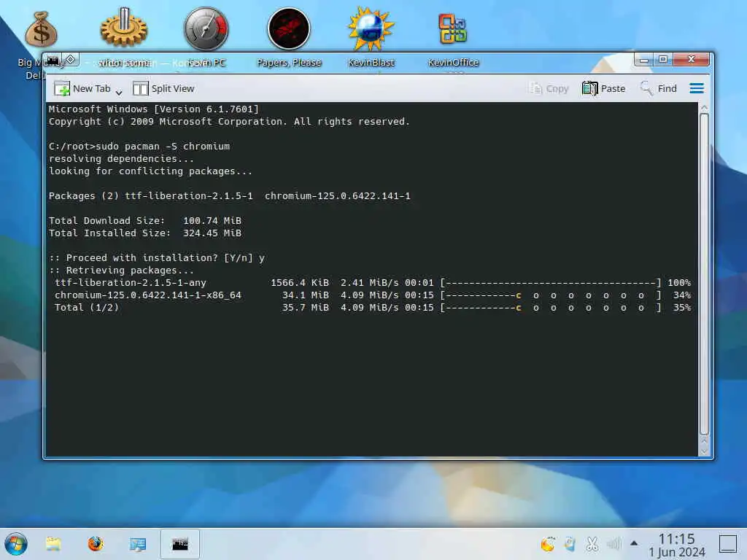Click the Show Desktop button

[x=728, y=544]
